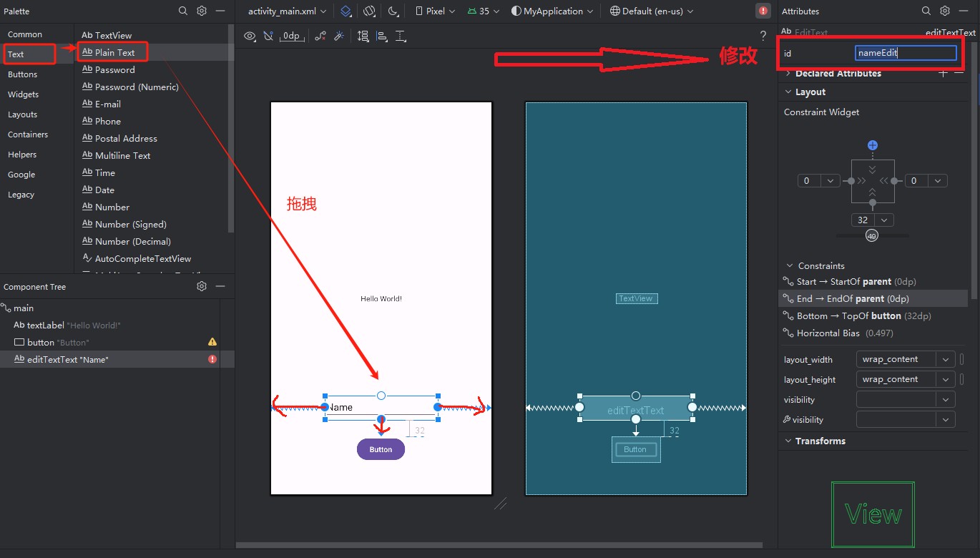980x558 pixels.
Task: Toggle the autoconnect magnet icon
Action: click(268, 36)
